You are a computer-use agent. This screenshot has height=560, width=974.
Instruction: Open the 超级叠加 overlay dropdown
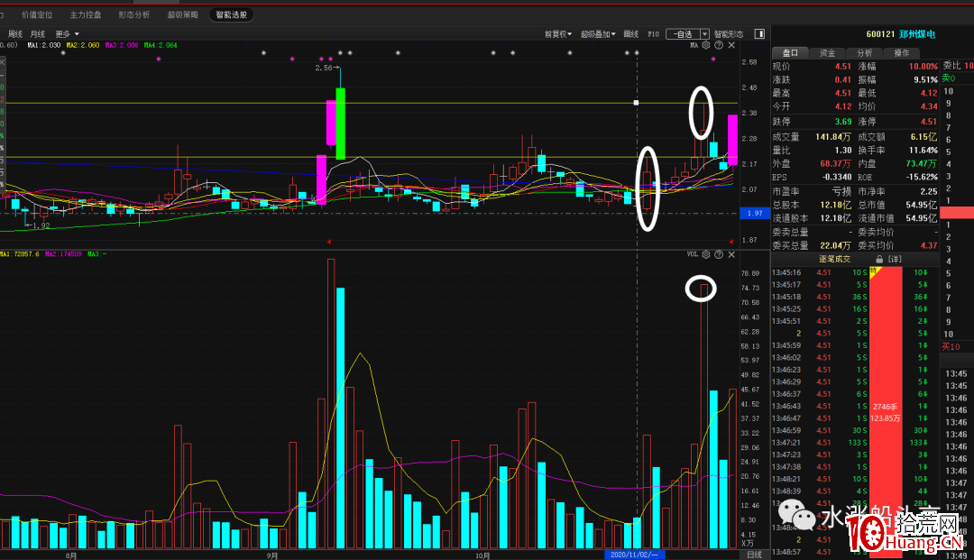(598, 34)
